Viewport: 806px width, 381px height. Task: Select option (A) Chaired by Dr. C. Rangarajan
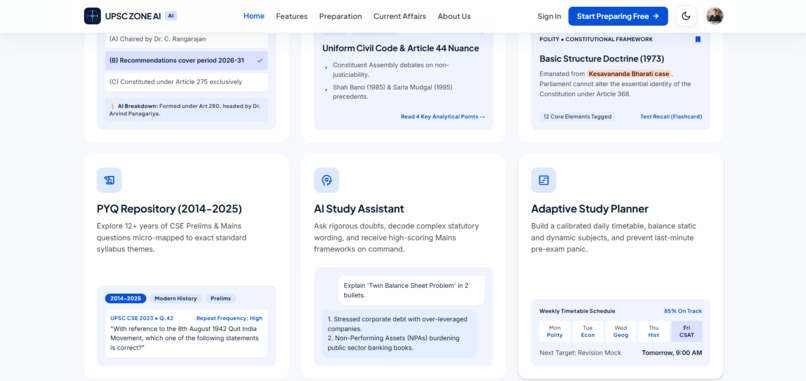186,39
